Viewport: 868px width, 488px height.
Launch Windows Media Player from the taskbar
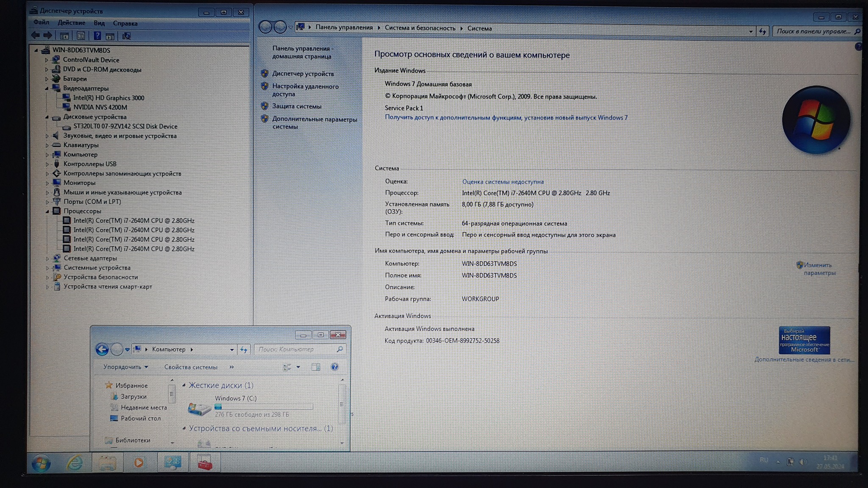click(x=139, y=463)
